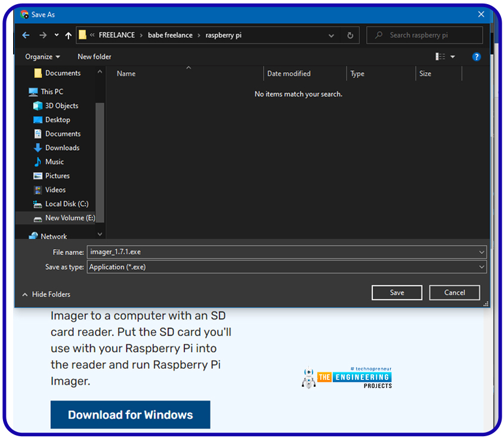Click the Local Disk drive icon

pos(38,204)
